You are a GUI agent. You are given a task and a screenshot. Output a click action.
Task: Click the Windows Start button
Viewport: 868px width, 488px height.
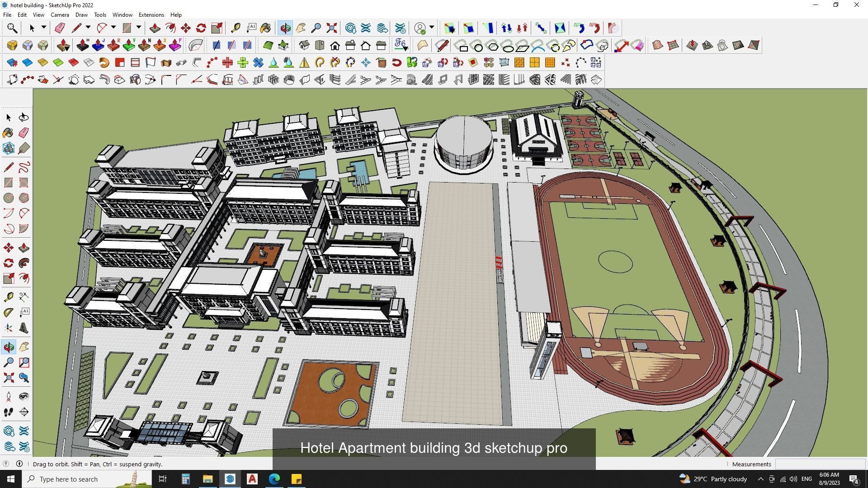[x=11, y=479]
